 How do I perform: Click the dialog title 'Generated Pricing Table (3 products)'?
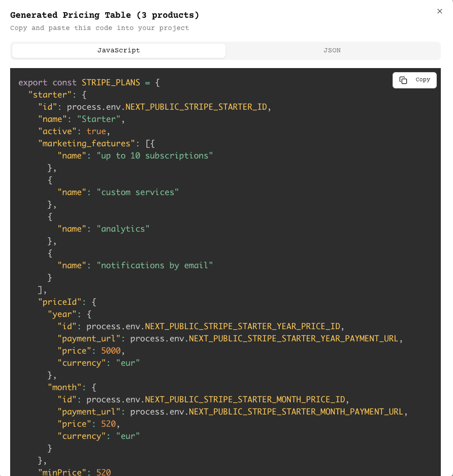[x=105, y=15]
